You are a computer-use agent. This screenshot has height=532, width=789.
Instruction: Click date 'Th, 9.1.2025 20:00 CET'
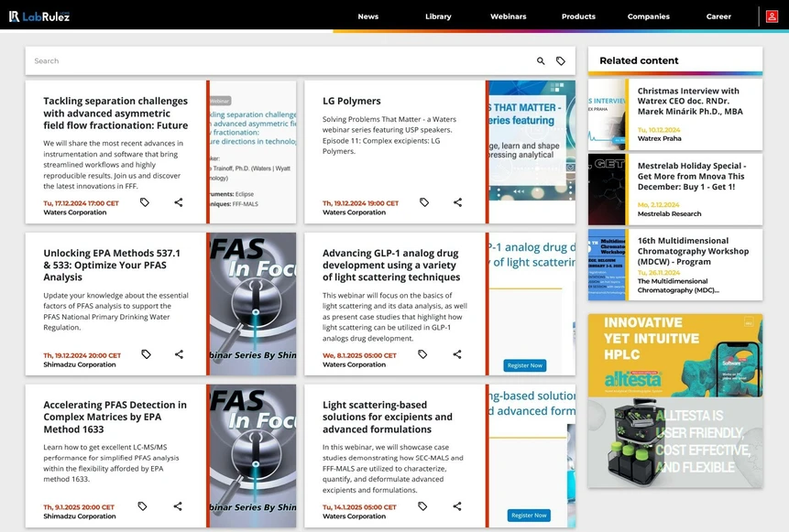click(x=79, y=507)
